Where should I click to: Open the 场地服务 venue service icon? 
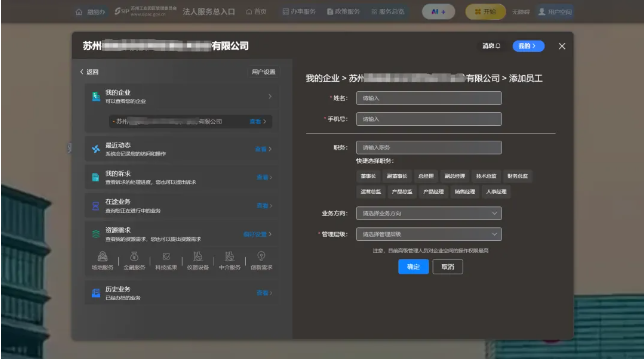(x=102, y=257)
